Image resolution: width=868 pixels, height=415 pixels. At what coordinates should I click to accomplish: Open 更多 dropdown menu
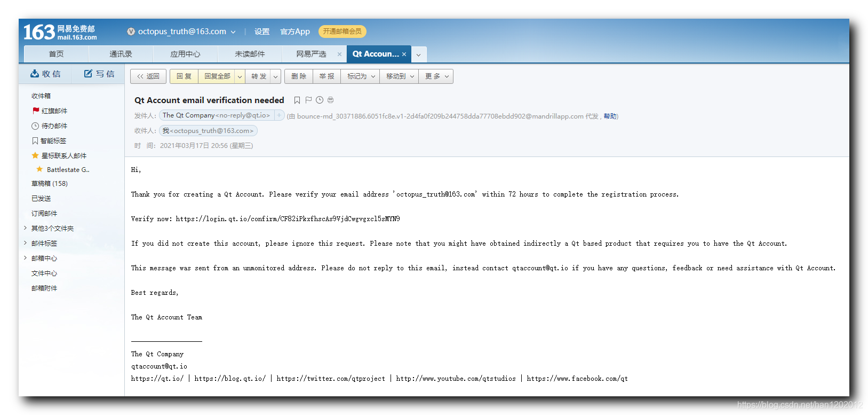coord(436,76)
